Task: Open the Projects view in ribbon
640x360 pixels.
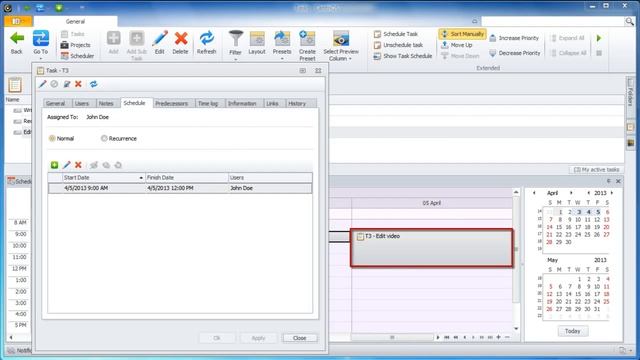Action: point(76,45)
